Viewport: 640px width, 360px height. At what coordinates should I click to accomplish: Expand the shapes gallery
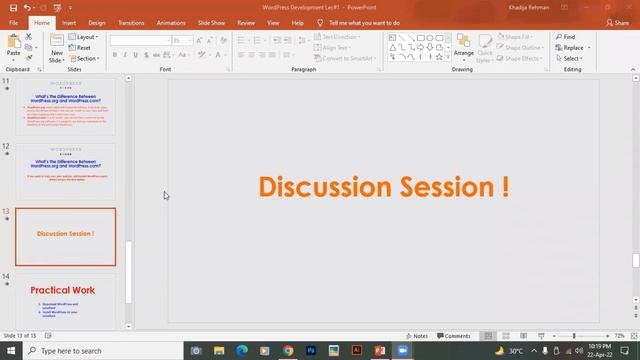pyautogui.click(x=448, y=58)
